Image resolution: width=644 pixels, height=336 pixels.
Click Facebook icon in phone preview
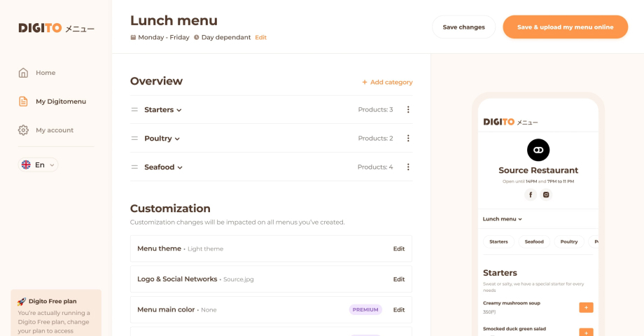530,195
